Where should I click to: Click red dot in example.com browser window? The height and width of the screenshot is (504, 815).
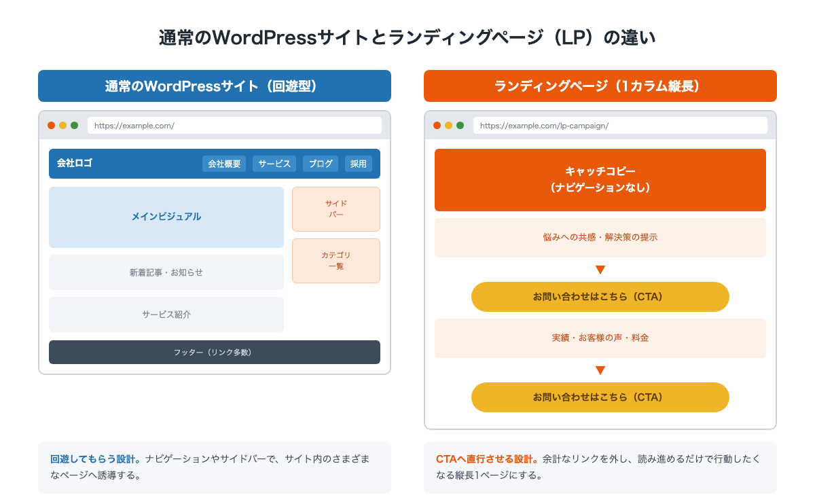point(51,126)
